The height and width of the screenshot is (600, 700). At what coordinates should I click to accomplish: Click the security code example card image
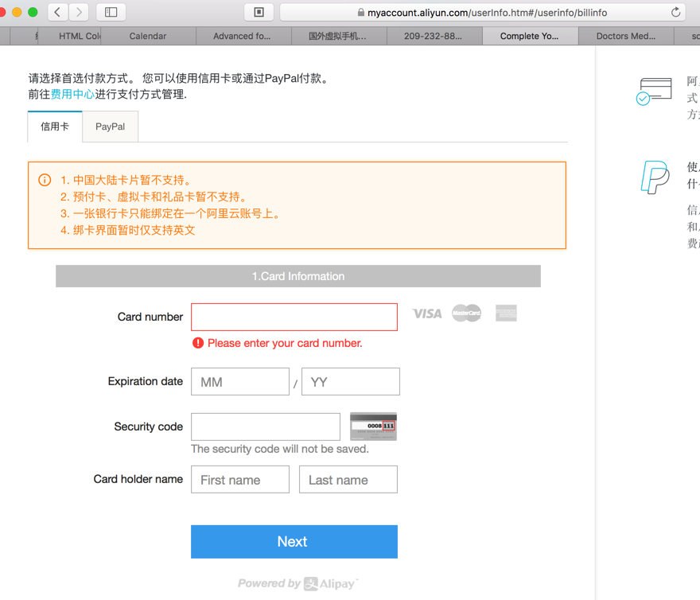click(373, 427)
